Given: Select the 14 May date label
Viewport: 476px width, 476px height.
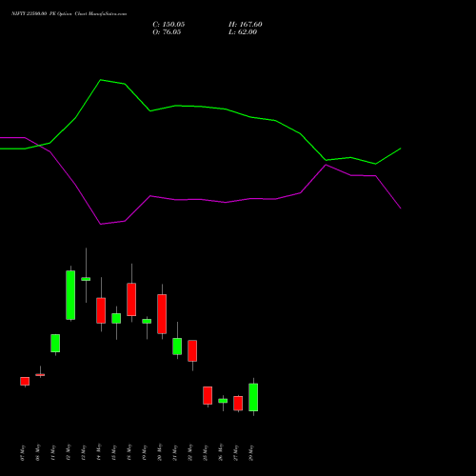Looking at the screenshot, I should pyautogui.click(x=99, y=453).
